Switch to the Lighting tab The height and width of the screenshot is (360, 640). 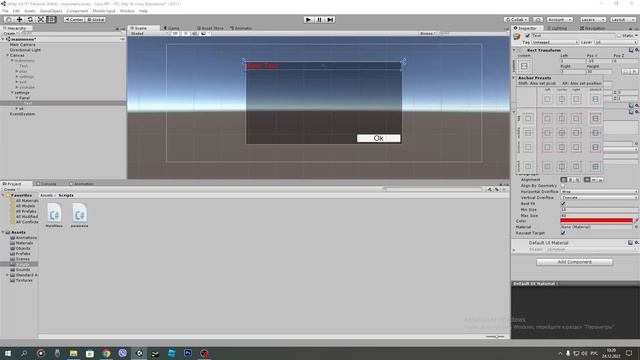click(557, 28)
